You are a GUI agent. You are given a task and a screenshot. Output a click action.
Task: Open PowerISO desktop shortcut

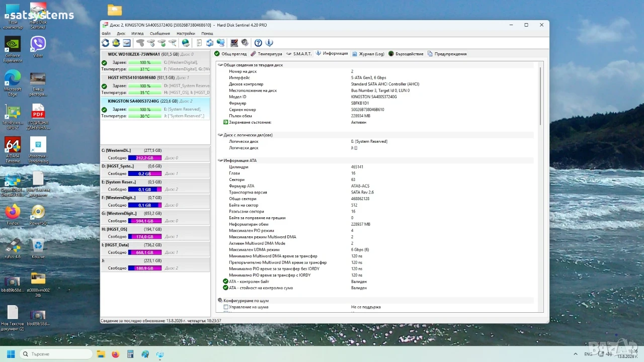[38, 215]
